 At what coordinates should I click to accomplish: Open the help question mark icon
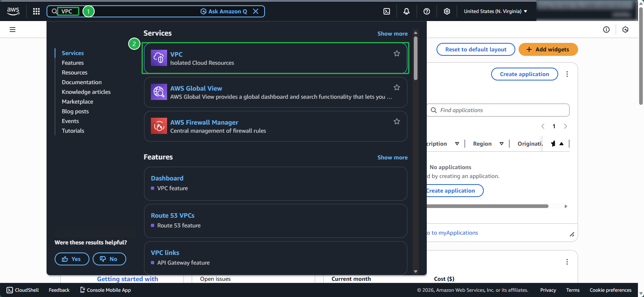point(427,11)
